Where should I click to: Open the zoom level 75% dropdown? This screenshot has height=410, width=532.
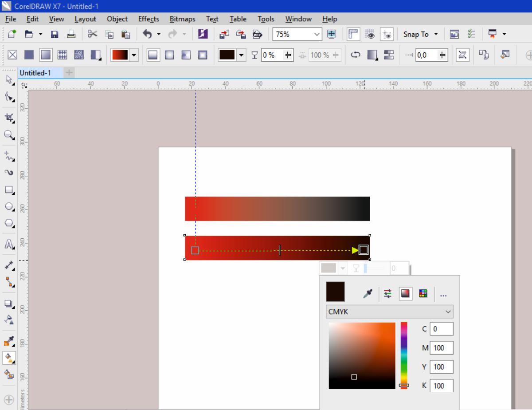317,34
